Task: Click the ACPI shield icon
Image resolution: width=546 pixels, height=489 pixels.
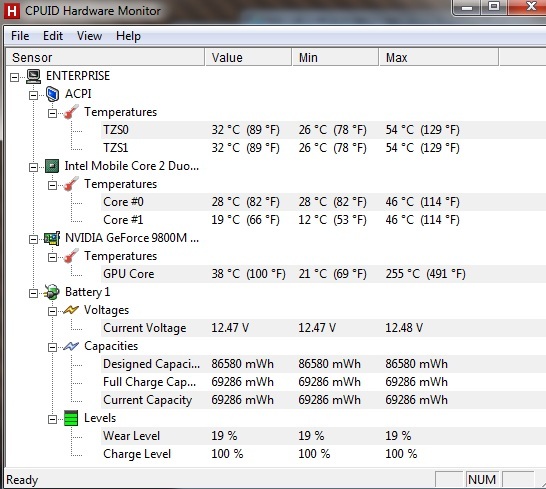Action: point(53,94)
